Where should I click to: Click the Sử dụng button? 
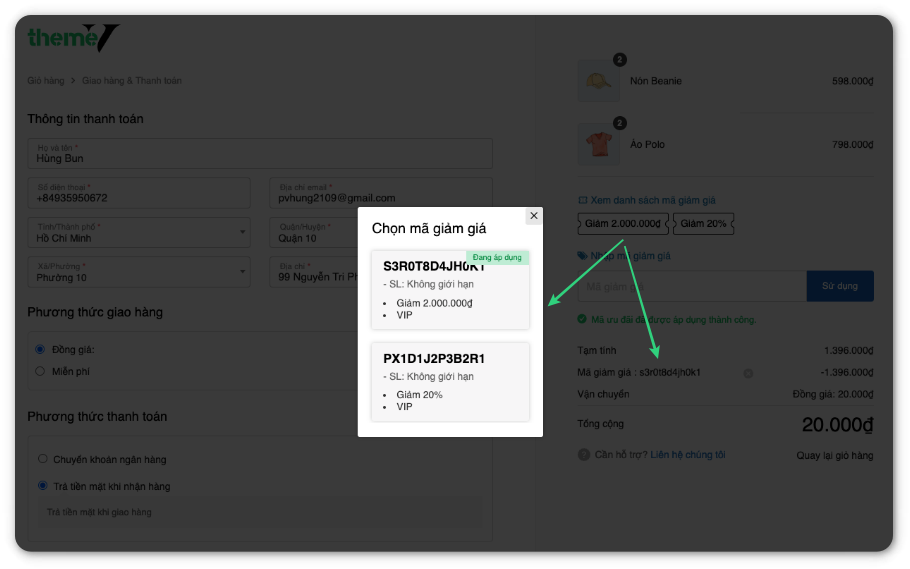[840, 286]
